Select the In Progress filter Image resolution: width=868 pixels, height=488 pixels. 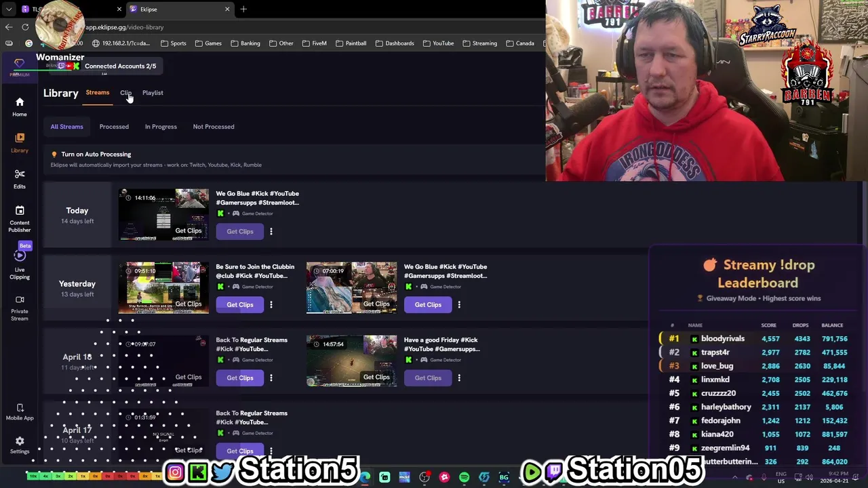161,127
